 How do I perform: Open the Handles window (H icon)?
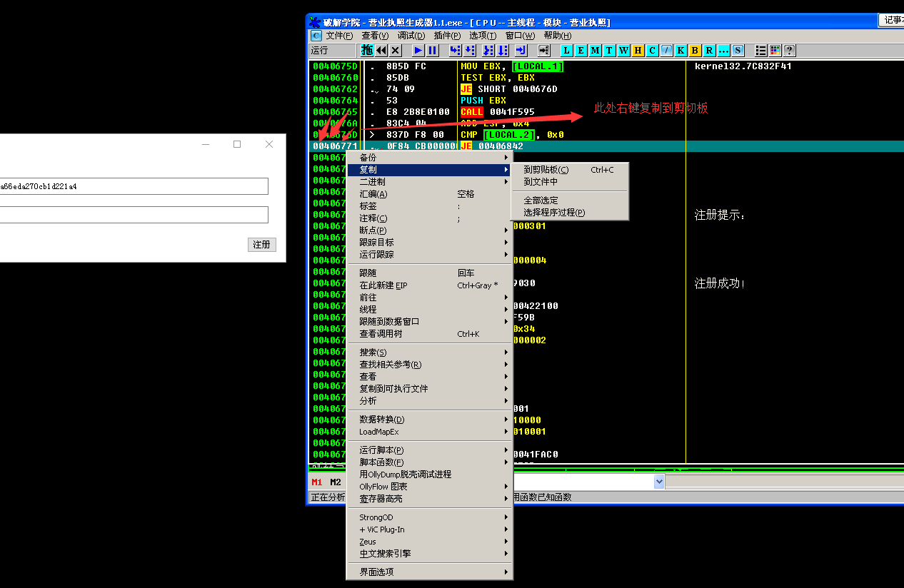638,51
